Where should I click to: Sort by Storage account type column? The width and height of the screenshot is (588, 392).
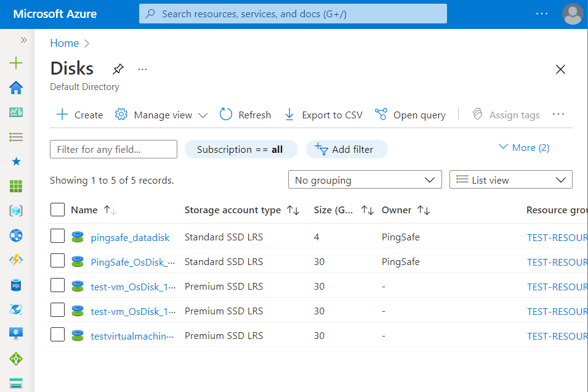tap(233, 210)
